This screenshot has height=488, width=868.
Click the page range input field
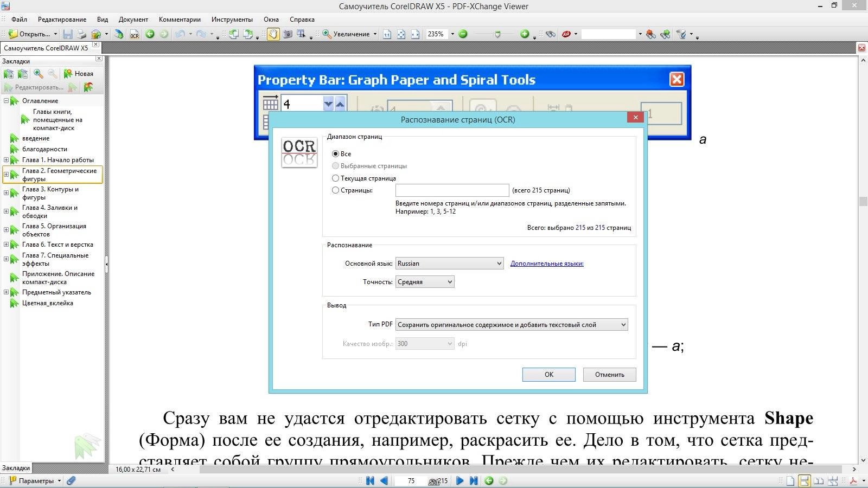[x=452, y=190]
